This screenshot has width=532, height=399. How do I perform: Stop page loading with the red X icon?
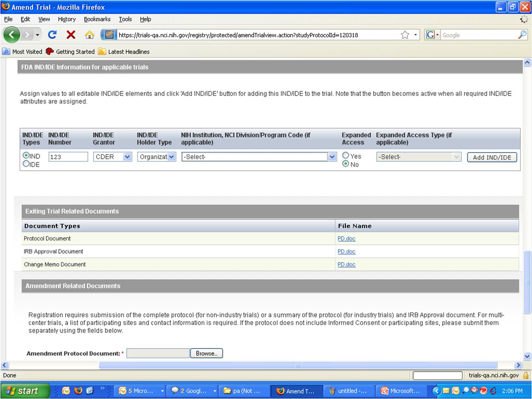point(71,35)
